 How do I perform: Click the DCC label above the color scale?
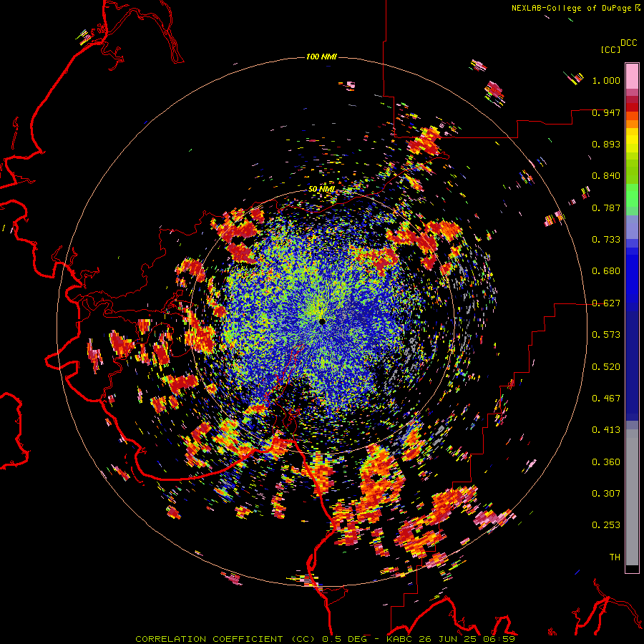click(629, 43)
